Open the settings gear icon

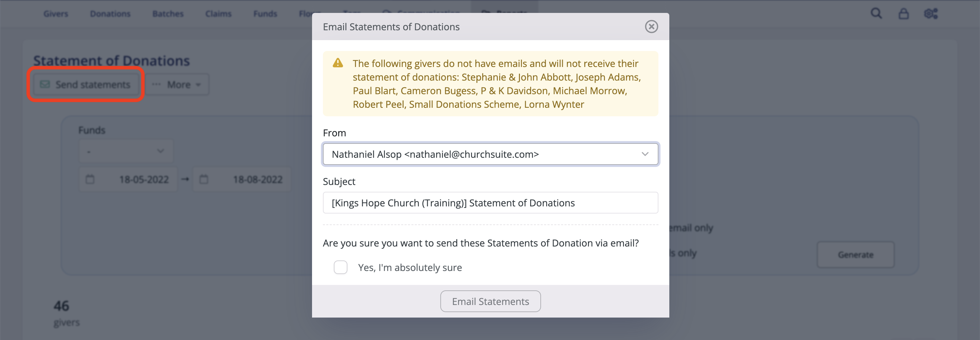click(931, 13)
